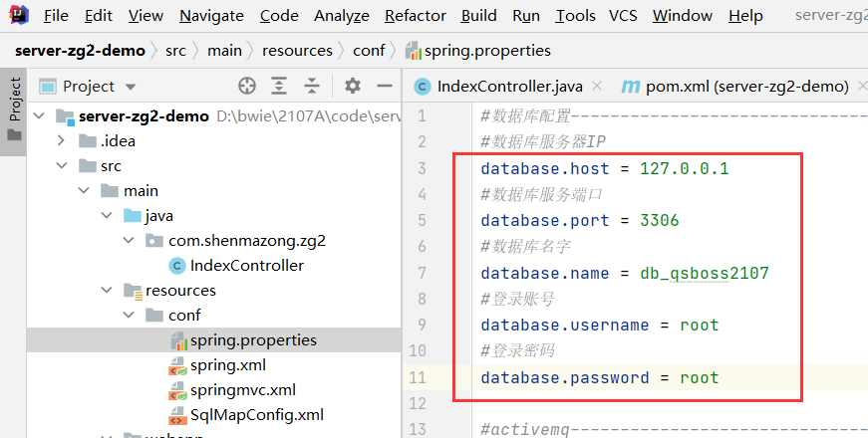Open the Analyze menu
The height and width of the screenshot is (438, 868).
coord(342,16)
